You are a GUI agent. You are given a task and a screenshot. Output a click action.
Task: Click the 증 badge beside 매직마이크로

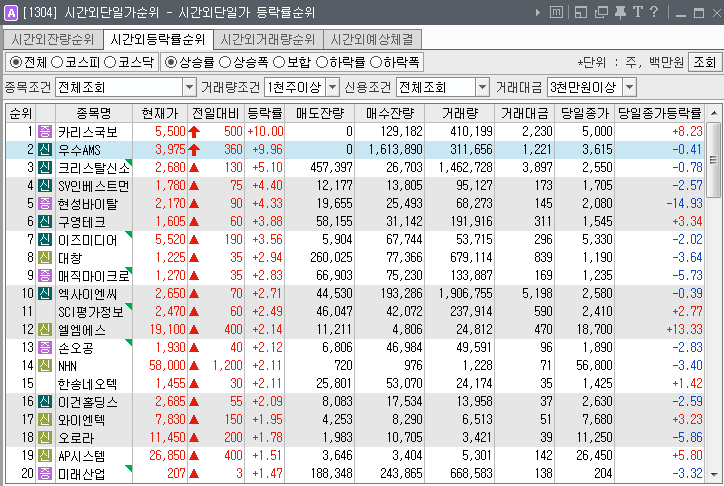click(45, 276)
